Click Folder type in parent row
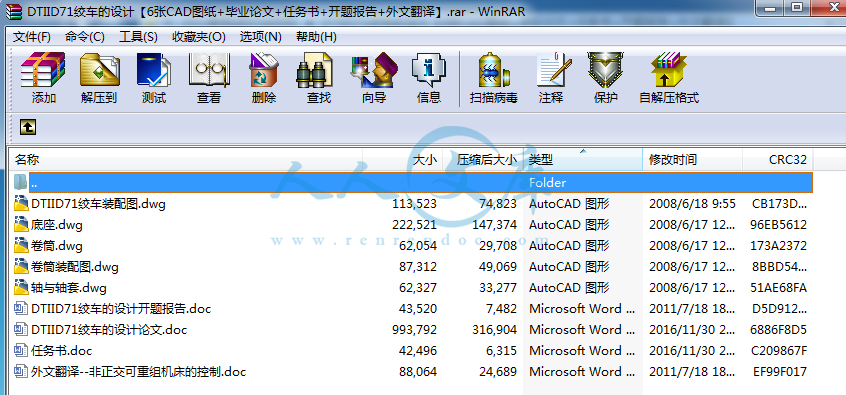The width and height of the screenshot is (846, 395). pos(548,182)
